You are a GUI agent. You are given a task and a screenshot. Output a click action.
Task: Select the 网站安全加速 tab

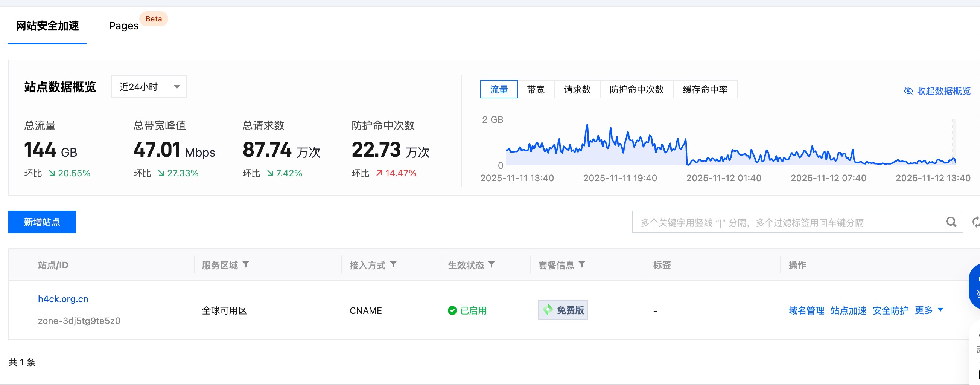pyautogui.click(x=47, y=26)
